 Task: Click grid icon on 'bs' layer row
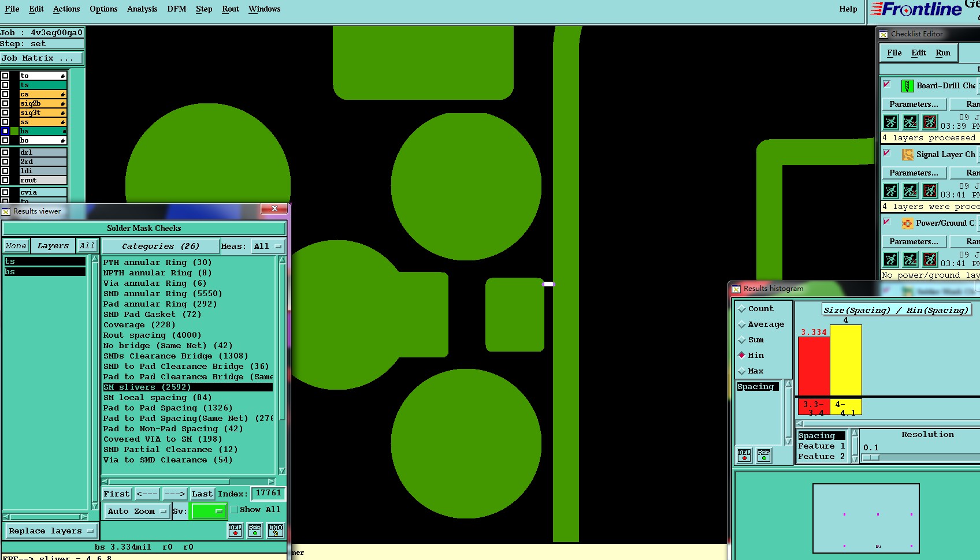tap(64, 132)
